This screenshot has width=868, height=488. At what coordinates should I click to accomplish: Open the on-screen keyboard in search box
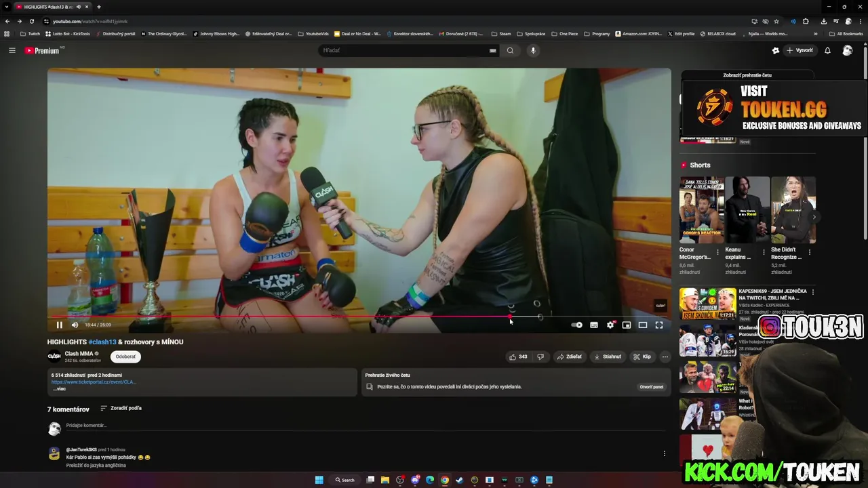(493, 50)
